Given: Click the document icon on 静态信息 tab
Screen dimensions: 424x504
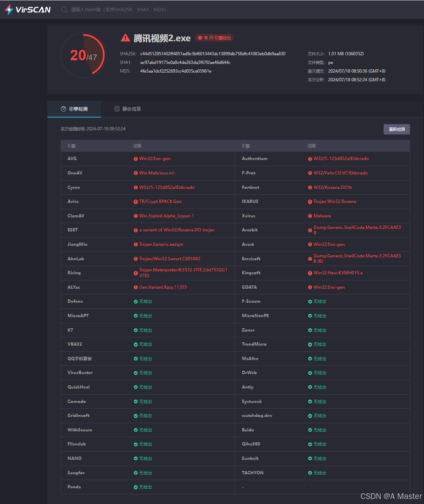Looking at the screenshot, I should click(117, 109).
